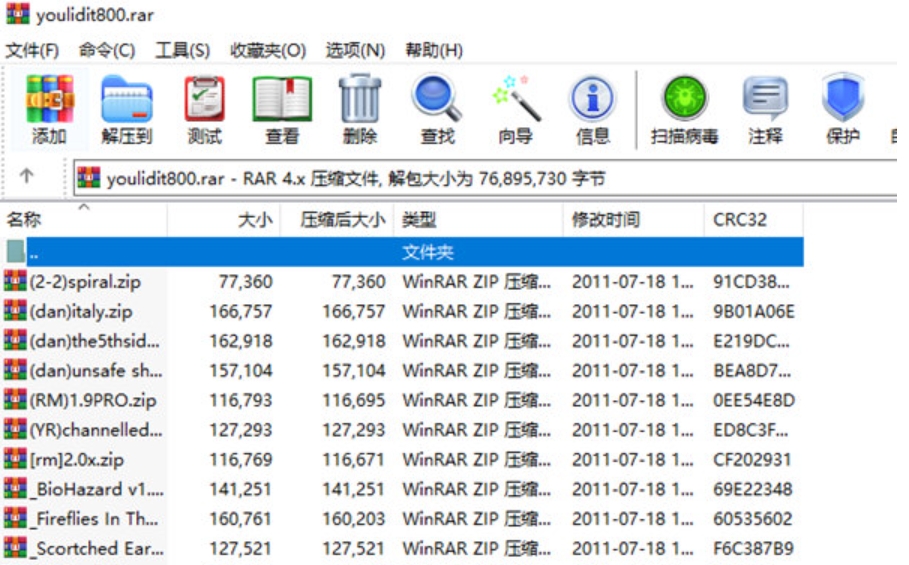Open the 工具(S) menu

click(x=182, y=50)
